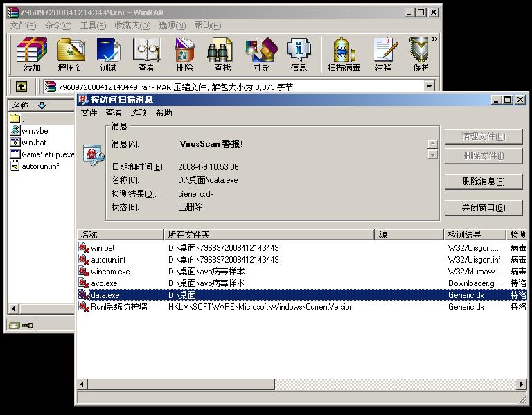Screen dimensions: 532x415
Task: Open WinRAR Tools (工具) menu
Action: [x=93, y=26]
